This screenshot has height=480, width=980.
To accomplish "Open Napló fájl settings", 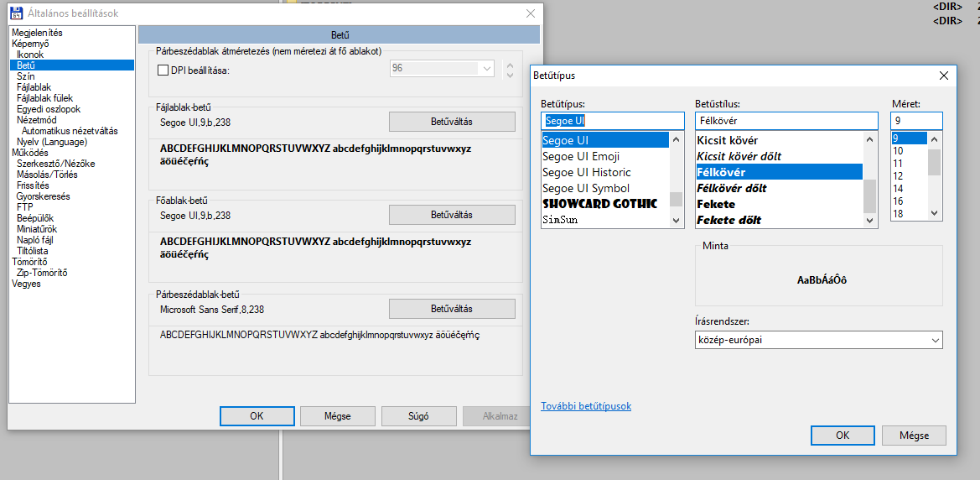I will (35, 240).
